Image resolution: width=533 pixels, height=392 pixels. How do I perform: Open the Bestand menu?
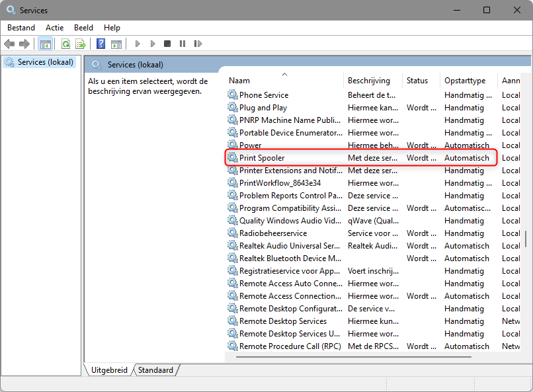[x=21, y=28]
